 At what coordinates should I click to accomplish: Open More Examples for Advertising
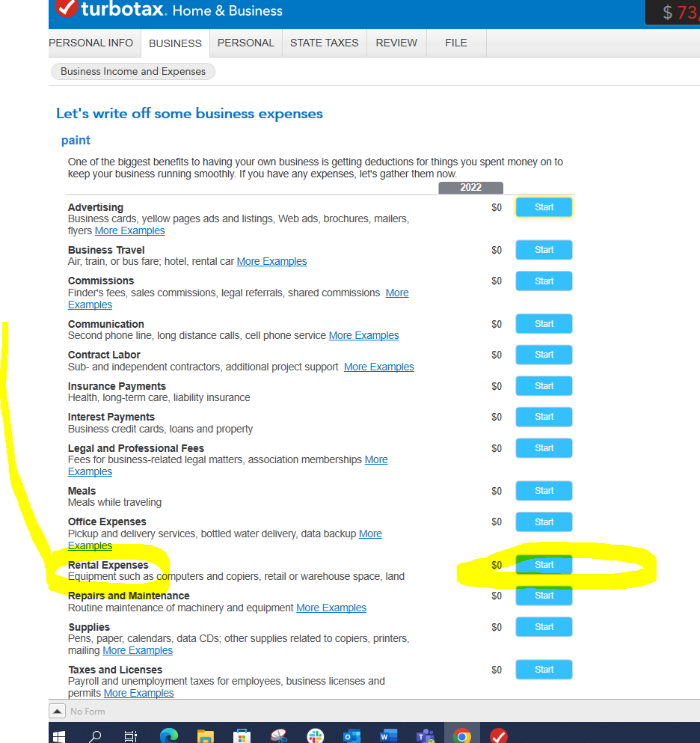click(130, 230)
